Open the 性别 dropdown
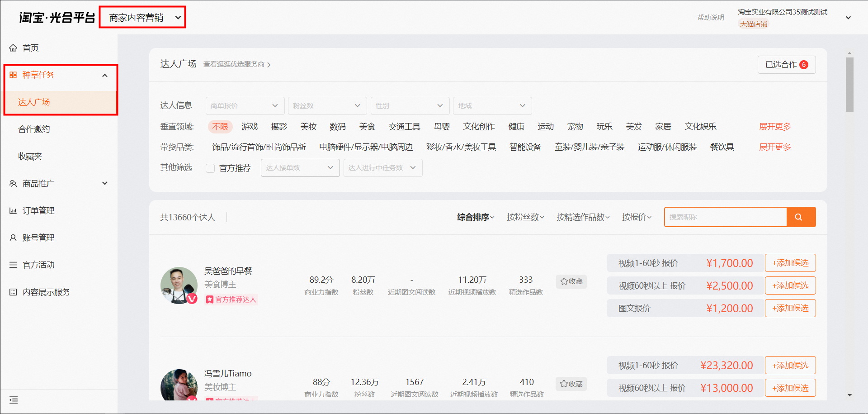 pyautogui.click(x=410, y=106)
